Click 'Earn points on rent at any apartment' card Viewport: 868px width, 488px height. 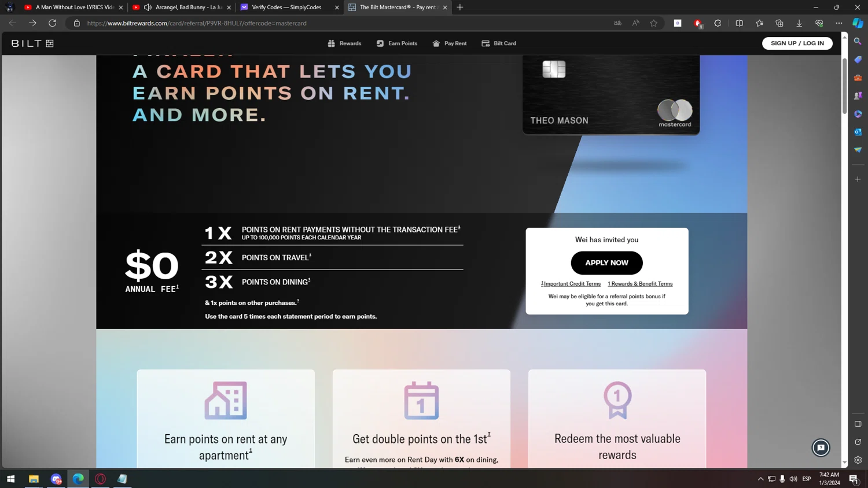(x=226, y=419)
